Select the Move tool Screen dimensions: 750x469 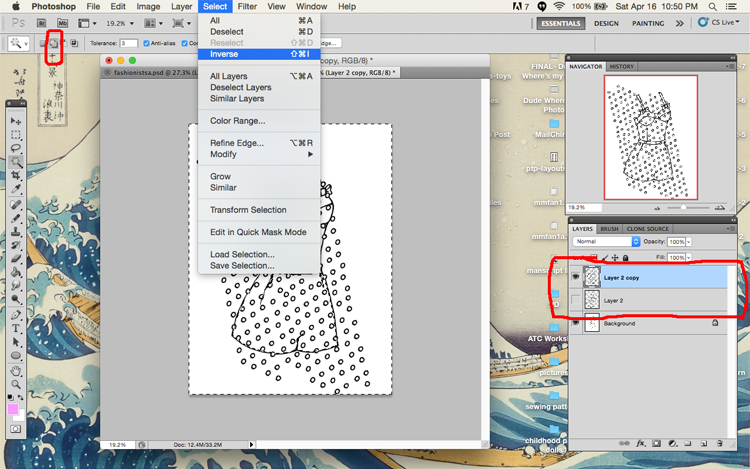tap(16, 121)
